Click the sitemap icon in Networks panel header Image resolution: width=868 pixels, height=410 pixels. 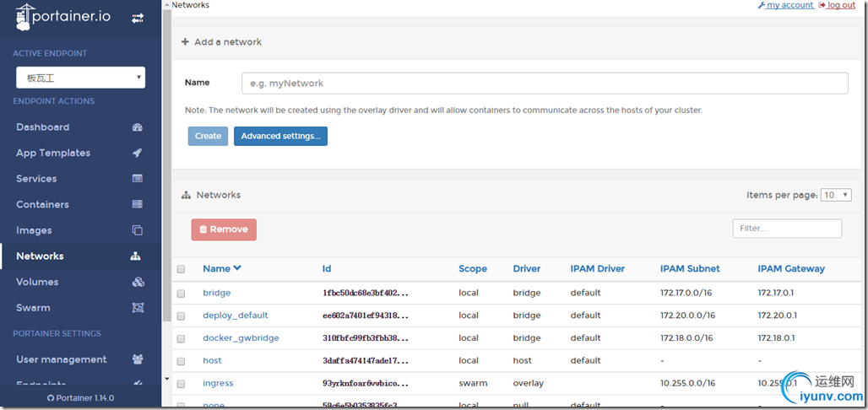pos(186,196)
